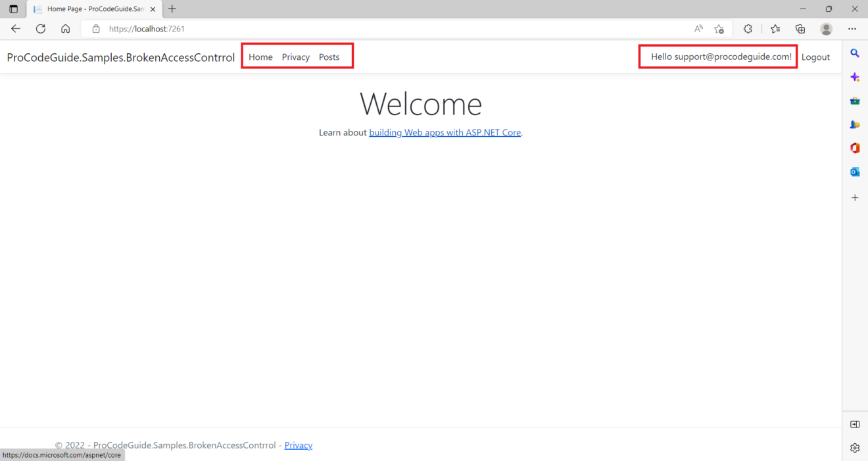Viewport: 868px width, 461px height.
Task: Open Outlook in the sidebar
Action: coord(855,172)
